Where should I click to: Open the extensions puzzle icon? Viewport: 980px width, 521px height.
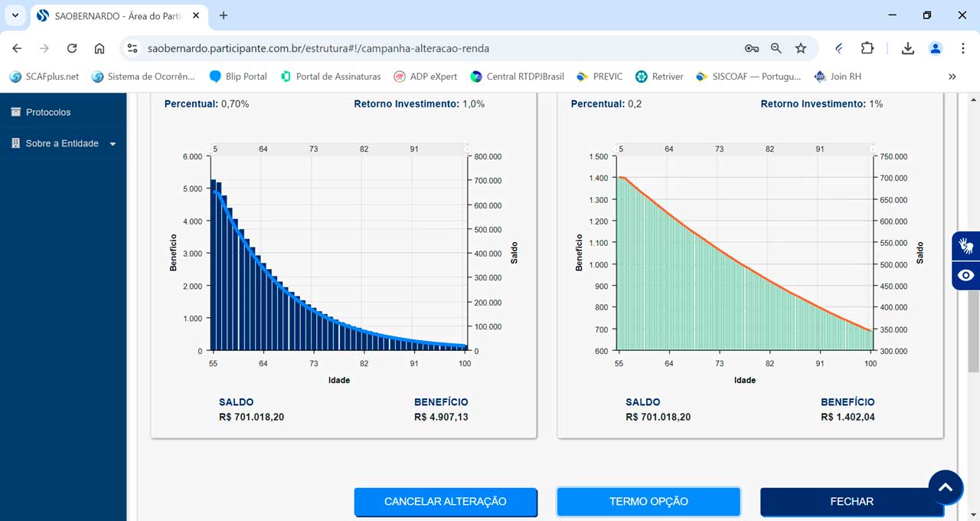(867, 48)
